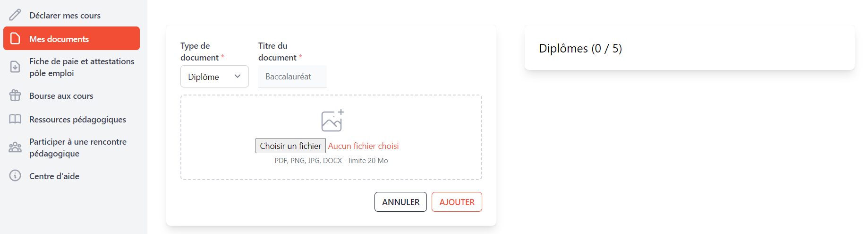Open Fiche de paie et attestations page
Image resolution: width=868 pixels, height=234 pixels.
pos(82,67)
